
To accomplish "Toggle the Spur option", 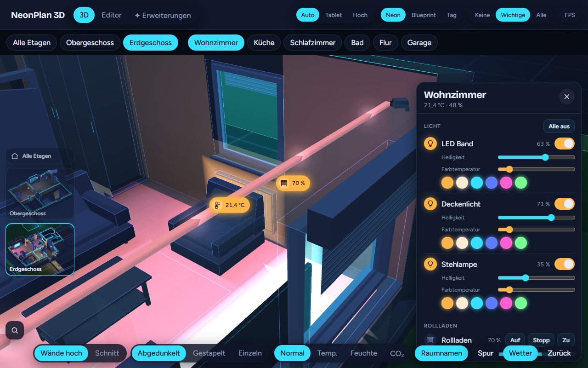I will tap(486, 353).
